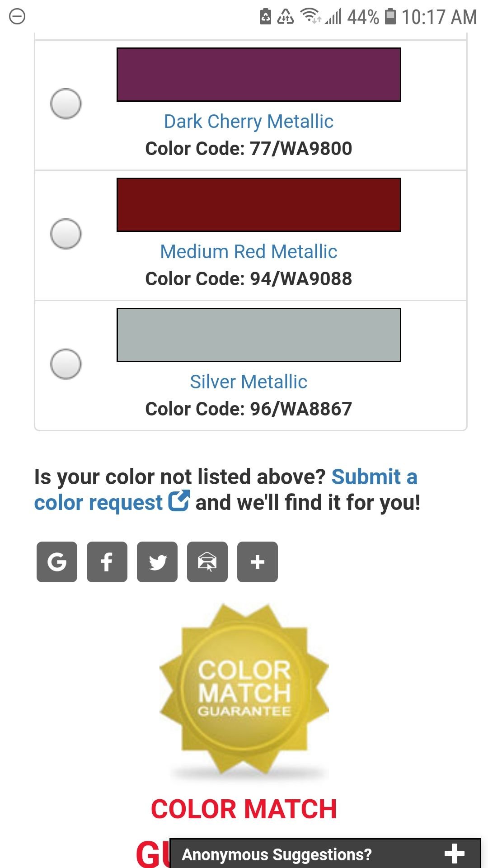Click the silver gray color swatch
The height and width of the screenshot is (868, 488).
(x=258, y=335)
